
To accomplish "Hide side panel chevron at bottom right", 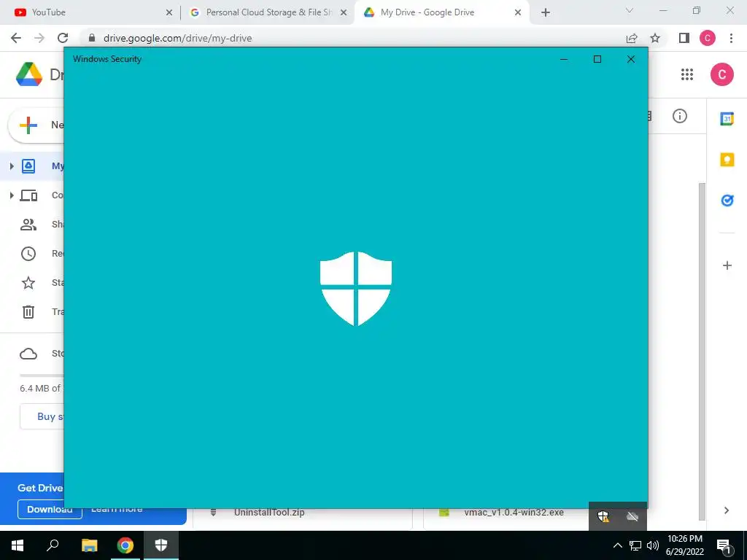I will 727,510.
